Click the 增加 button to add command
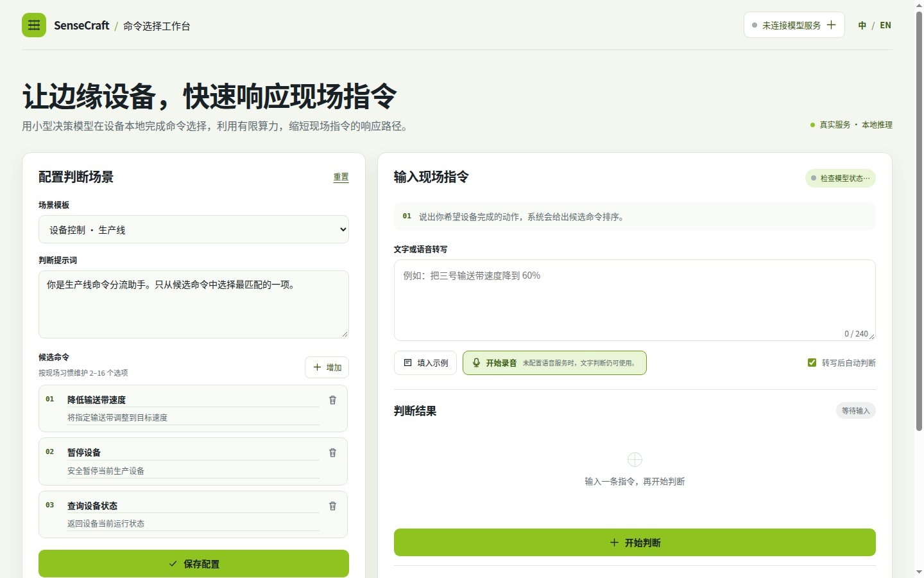Image resolution: width=924 pixels, height=578 pixels. [x=327, y=367]
